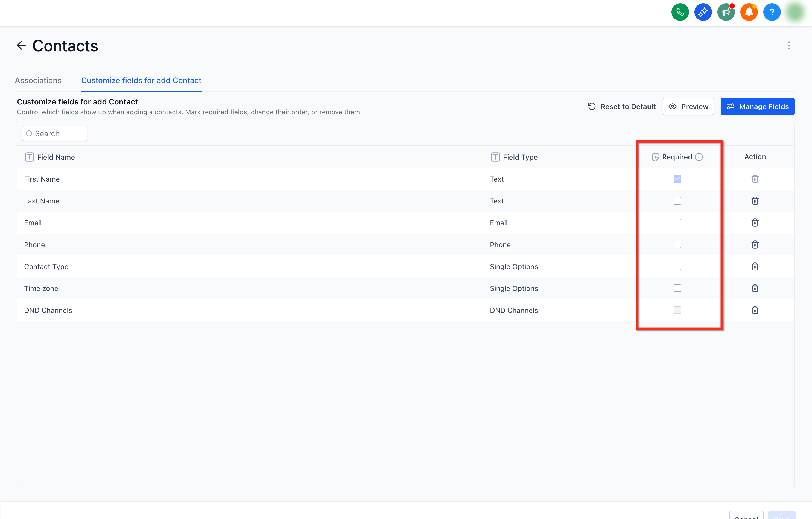
Task: Select the Customize fields for add Contact tab
Action: (x=141, y=80)
